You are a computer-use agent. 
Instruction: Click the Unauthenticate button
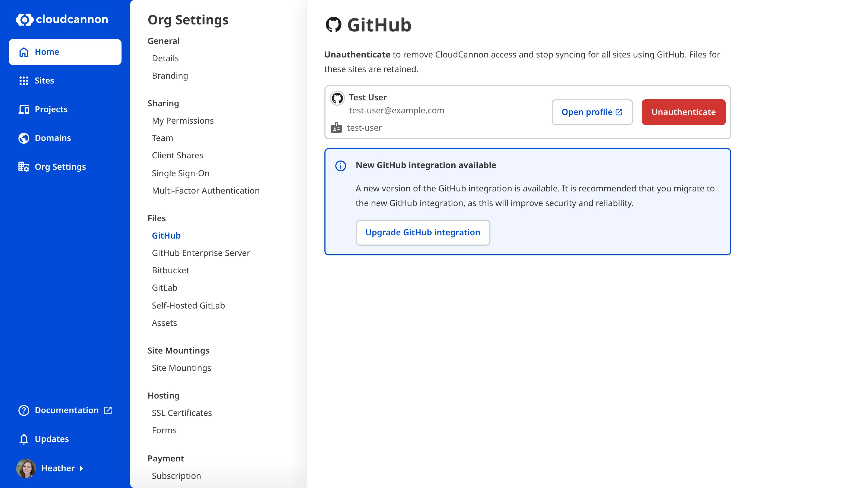pyautogui.click(x=683, y=112)
